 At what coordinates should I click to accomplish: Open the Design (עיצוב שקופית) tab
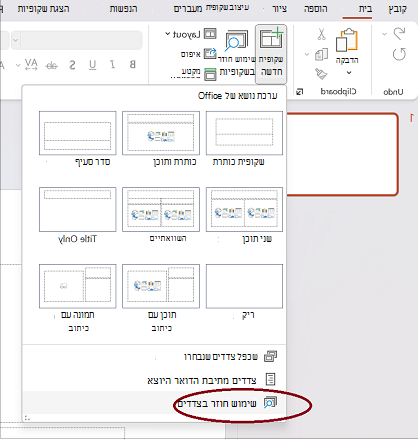[x=227, y=7]
